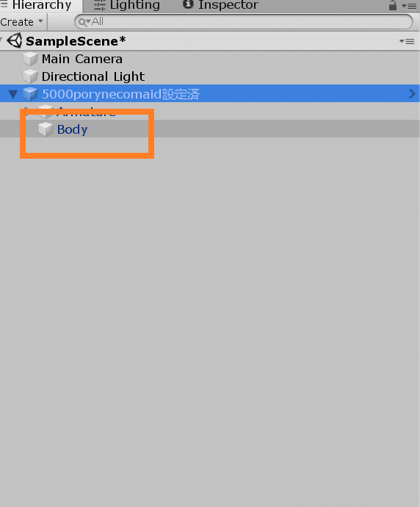The image size is (420, 507).
Task: Toggle the panel lock icon
Action: [x=393, y=5]
